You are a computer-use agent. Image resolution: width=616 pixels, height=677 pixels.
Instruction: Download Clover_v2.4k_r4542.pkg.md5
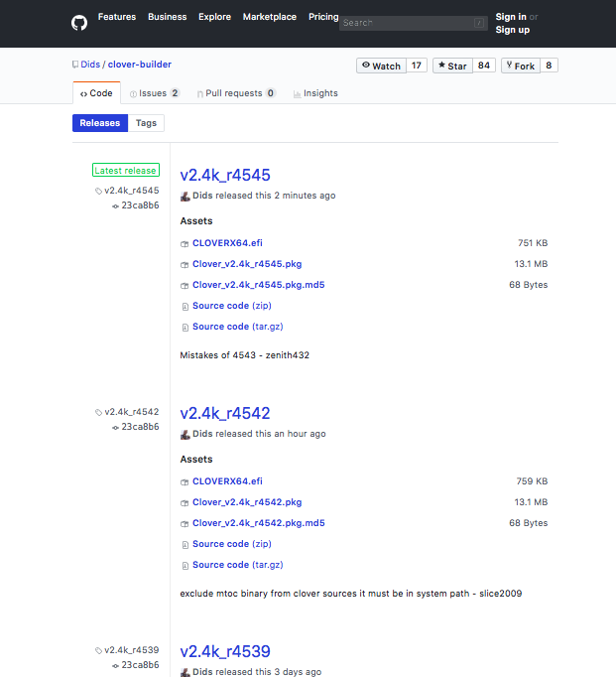tap(258, 523)
